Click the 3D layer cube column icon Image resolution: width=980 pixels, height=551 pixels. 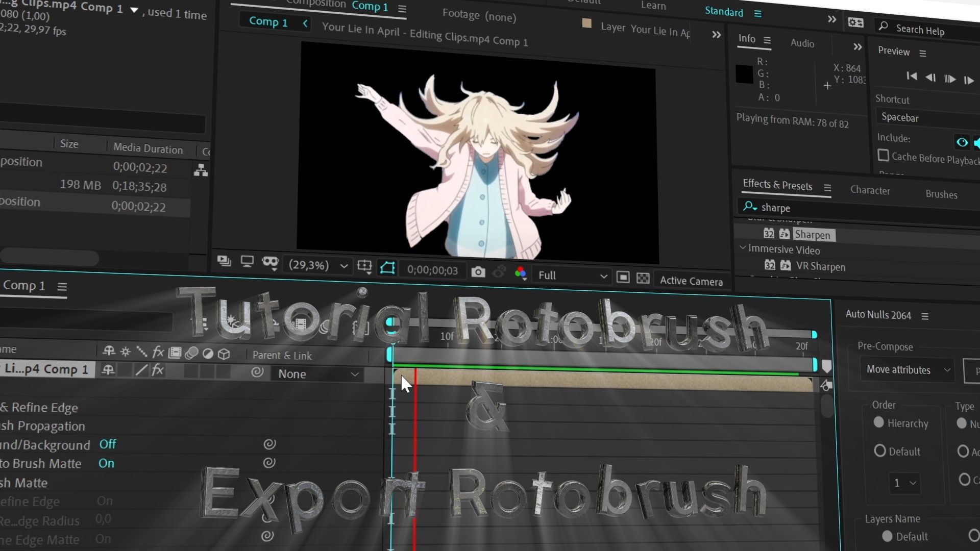pyautogui.click(x=224, y=354)
